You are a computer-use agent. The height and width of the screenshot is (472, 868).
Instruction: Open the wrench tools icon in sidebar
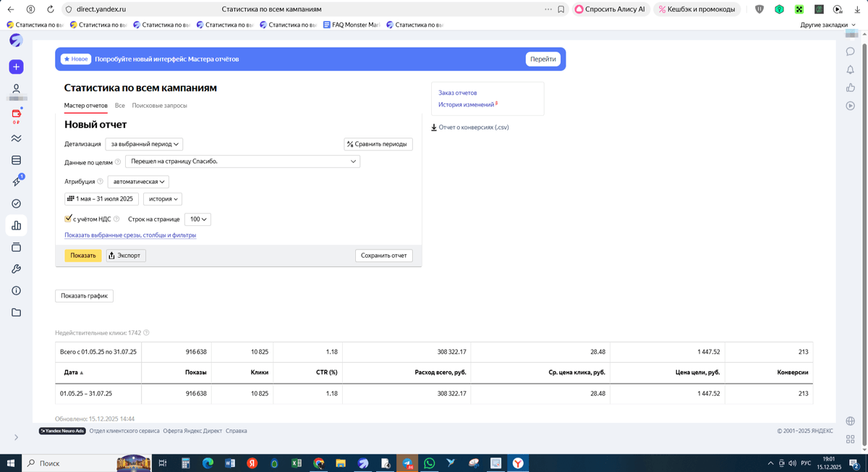[x=16, y=269]
